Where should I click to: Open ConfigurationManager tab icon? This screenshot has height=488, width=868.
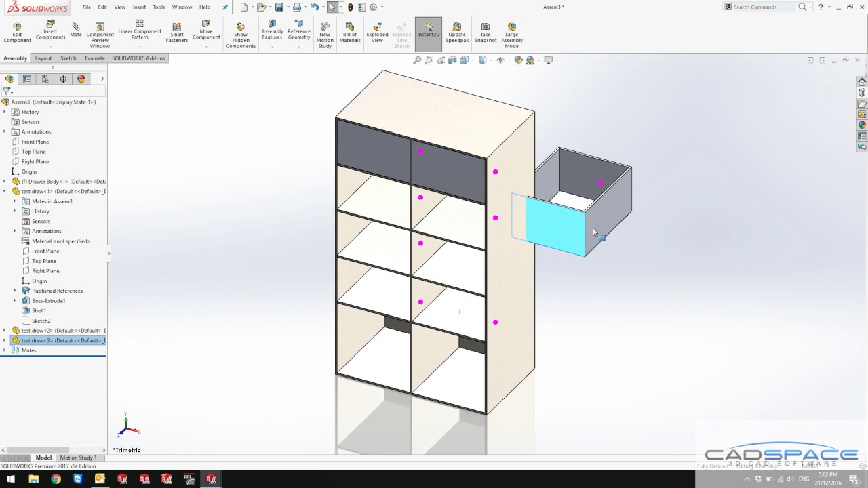pyautogui.click(x=45, y=79)
